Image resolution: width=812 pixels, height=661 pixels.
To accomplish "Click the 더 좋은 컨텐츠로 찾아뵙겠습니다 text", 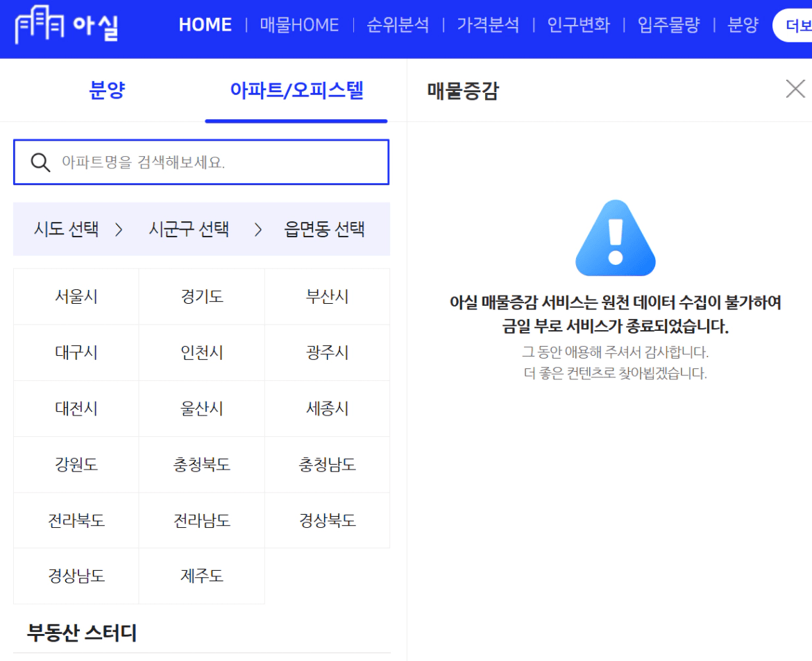I will 615,373.
